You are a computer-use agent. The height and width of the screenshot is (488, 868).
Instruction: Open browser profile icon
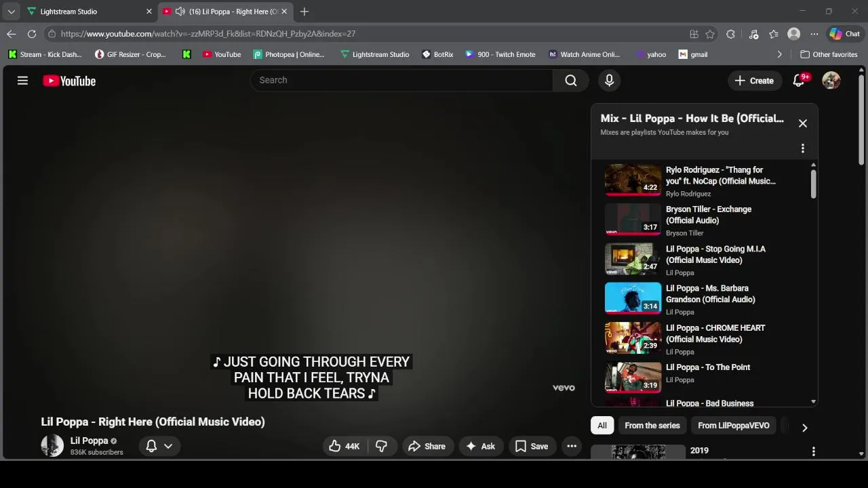[794, 34]
